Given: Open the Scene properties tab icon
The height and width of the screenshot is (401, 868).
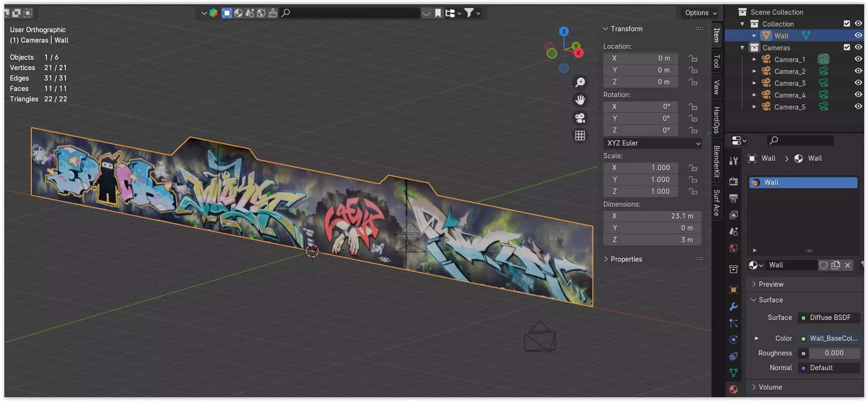Looking at the screenshot, I should (x=733, y=231).
